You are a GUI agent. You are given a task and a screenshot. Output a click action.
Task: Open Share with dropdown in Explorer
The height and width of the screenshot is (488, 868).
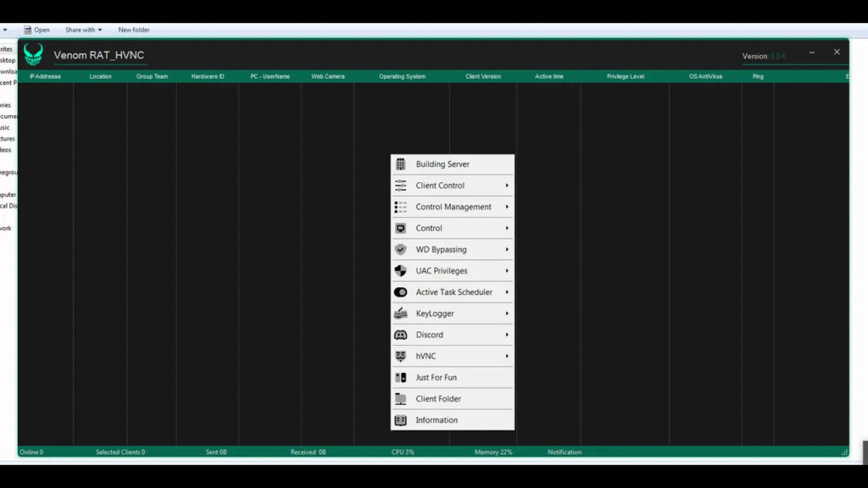point(84,30)
